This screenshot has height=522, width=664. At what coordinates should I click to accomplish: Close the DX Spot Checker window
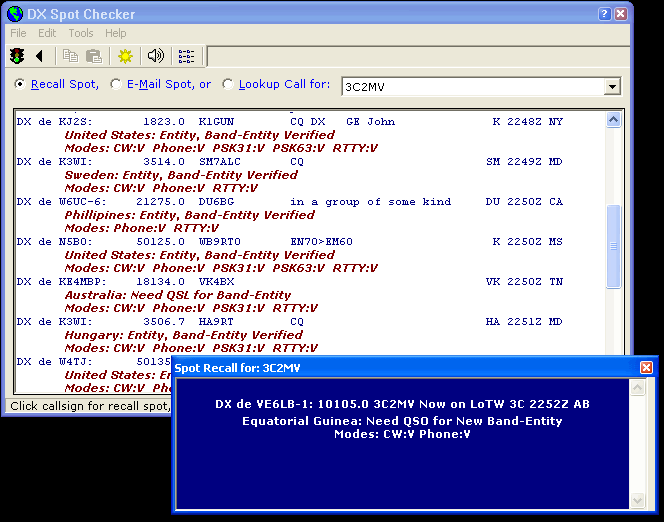[621, 14]
